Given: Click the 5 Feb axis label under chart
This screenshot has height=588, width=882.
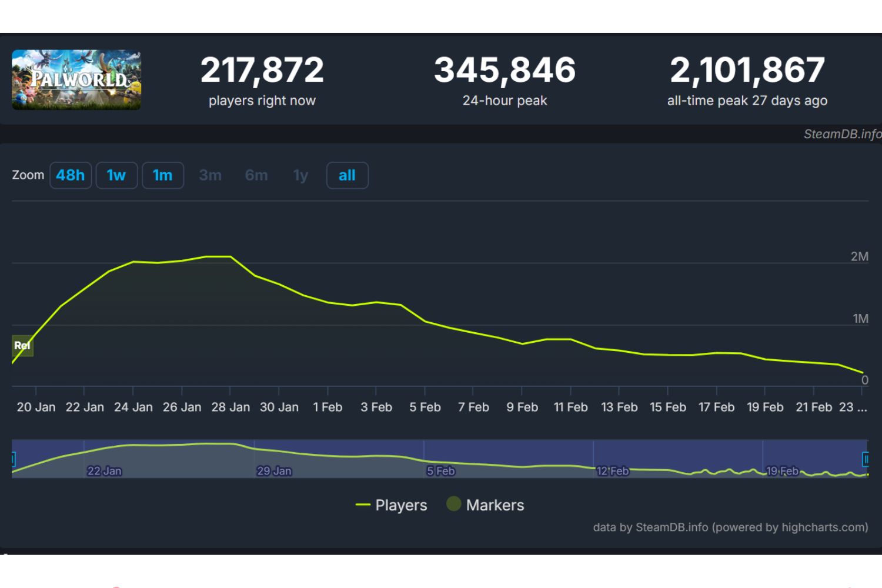Looking at the screenshot, I should 425,407.
